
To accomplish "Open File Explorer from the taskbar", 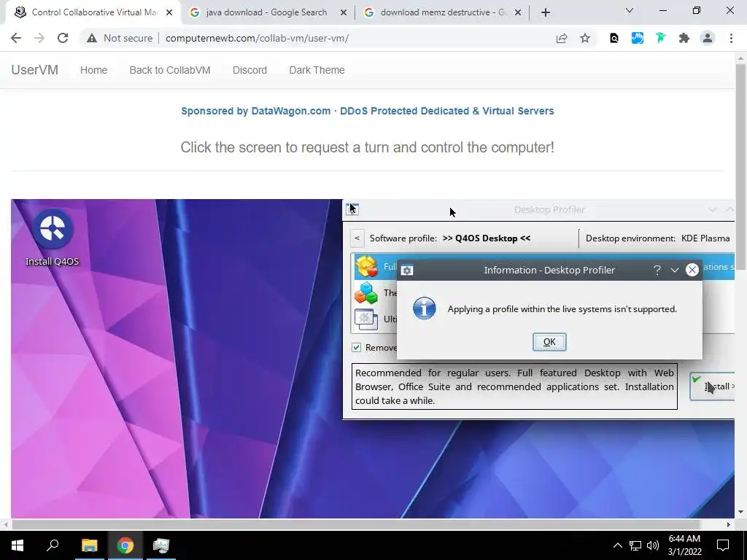I will pyautogui.click(x=89, y=545).
